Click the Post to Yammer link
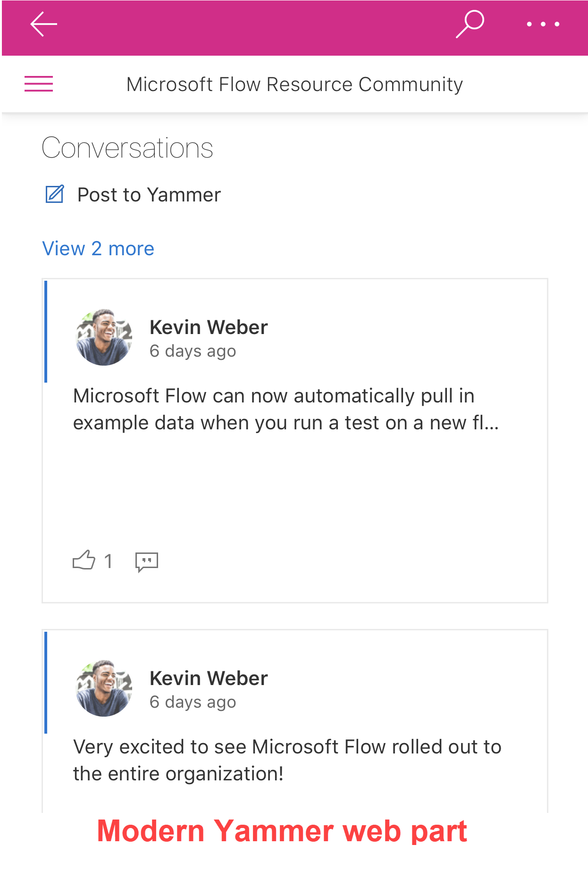 coord(149,194)
